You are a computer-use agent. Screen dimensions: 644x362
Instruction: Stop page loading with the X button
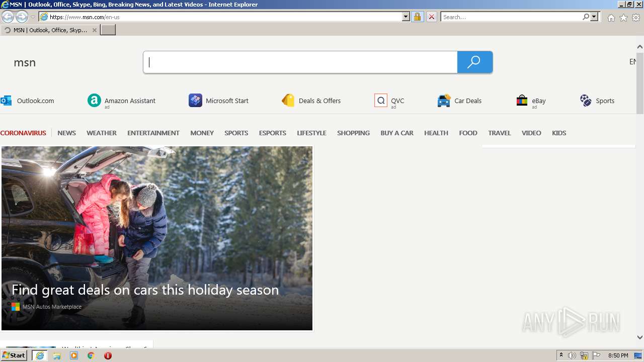(x=431, y=17)
